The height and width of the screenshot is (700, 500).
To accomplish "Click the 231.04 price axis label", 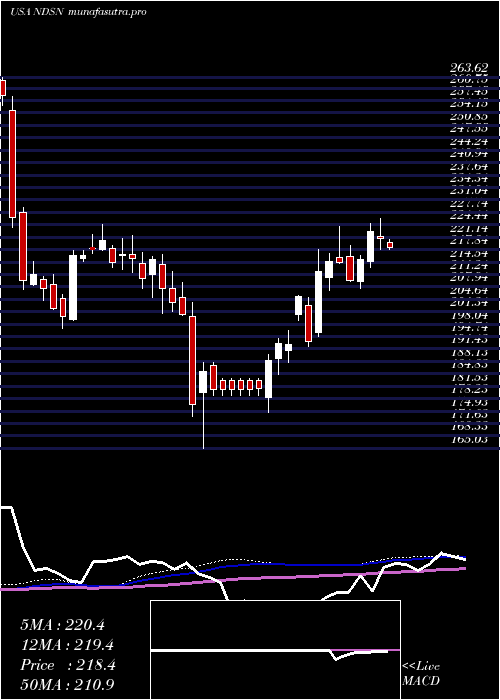I will pos(469,192).
